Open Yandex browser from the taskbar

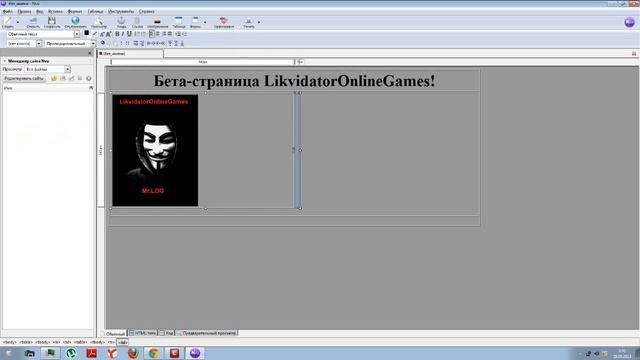(112, 353)
